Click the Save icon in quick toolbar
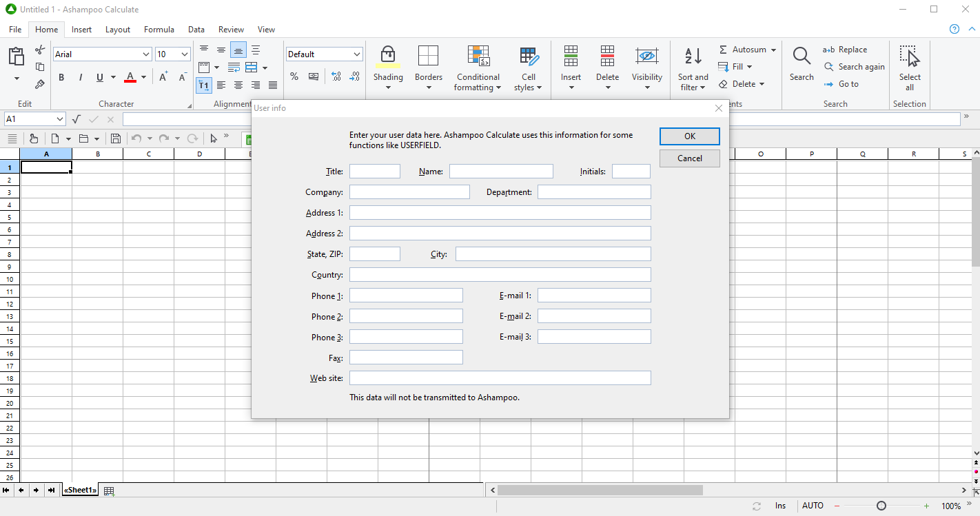980x516 pixels. point(116,138)
